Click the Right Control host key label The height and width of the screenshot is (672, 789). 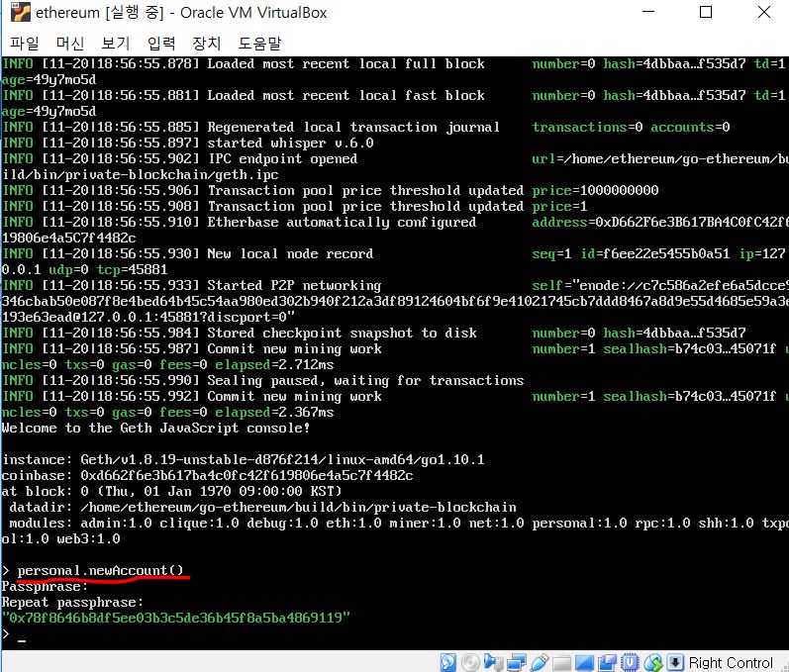click(x=731, y=662)
